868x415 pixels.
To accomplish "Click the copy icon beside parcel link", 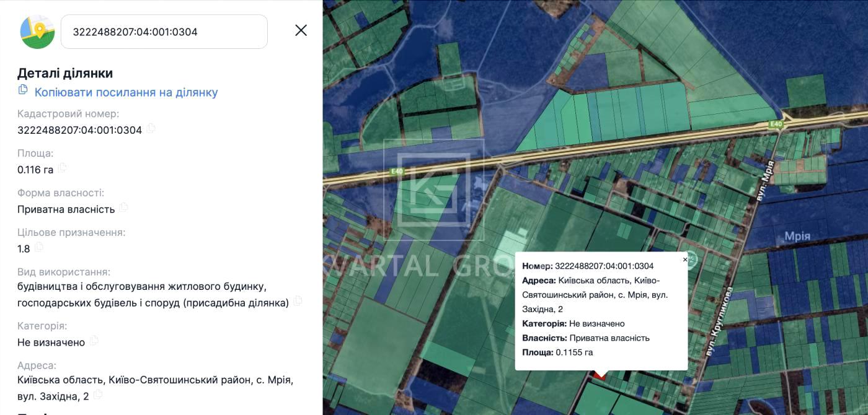I will pyautogui.click(x=23, y=90).
